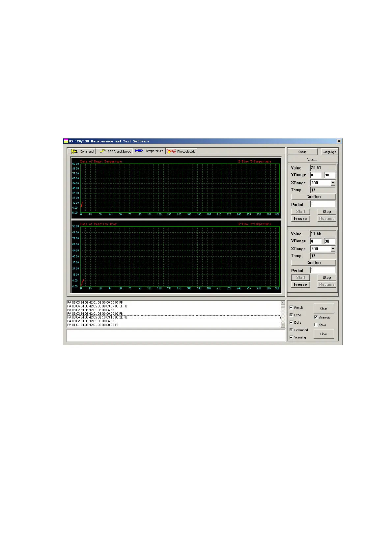Image resolution: width=392 pixels, height=555 pixels.
Task: Enable the Save checkbox
Action: 316,325
